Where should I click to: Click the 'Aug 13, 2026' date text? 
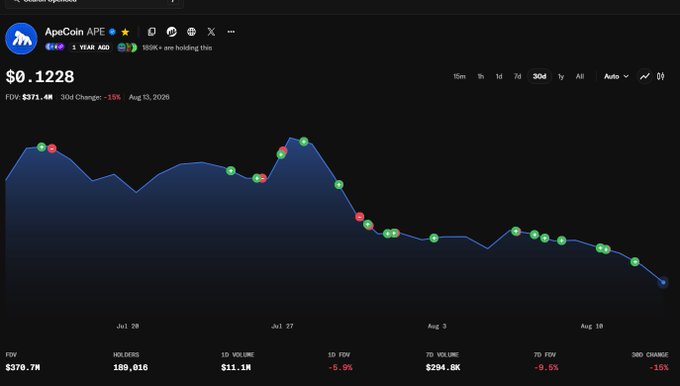(149, 97)
